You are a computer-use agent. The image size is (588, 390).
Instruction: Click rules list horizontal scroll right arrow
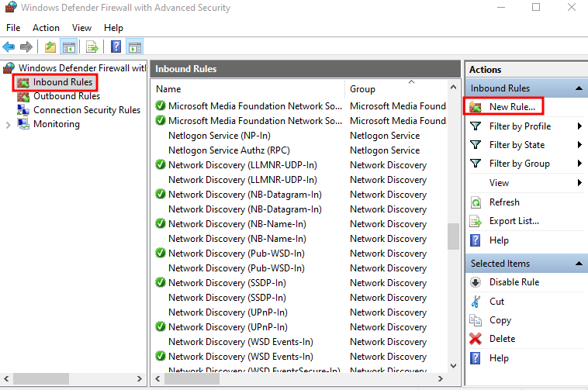point(441,379)
